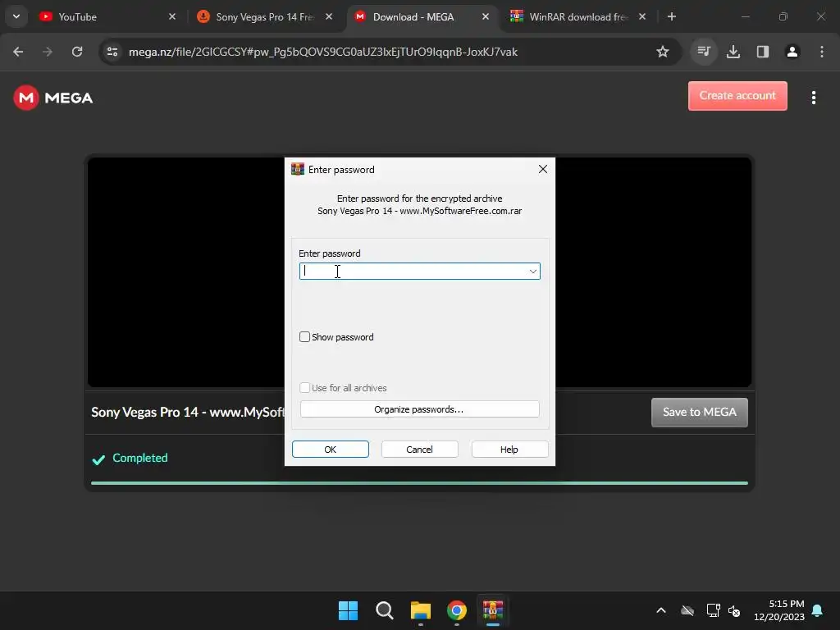The image size is (840, 630).
Task: Click the Create account button
Action: 737,96
